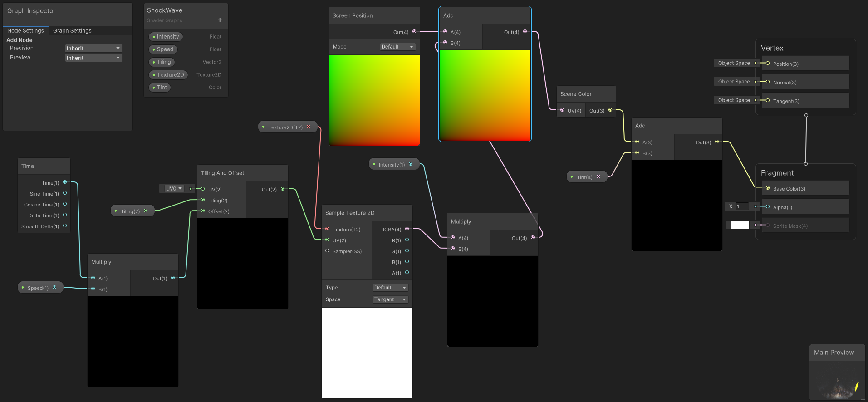Image resolution: width=868 pixels, height=402 pixels.
Task: Click the Sine Time(1) output port
Action: click(x=65, y=193)
